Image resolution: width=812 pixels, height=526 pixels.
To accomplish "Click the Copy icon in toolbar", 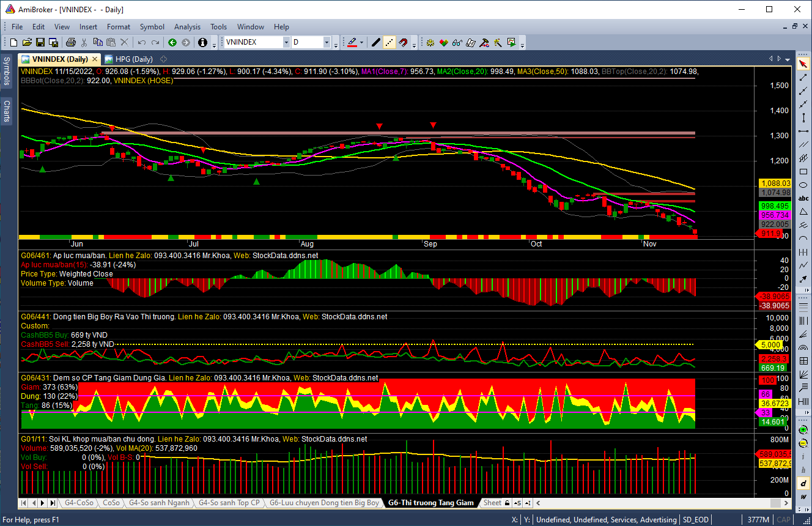I will [x=98, y=42].
